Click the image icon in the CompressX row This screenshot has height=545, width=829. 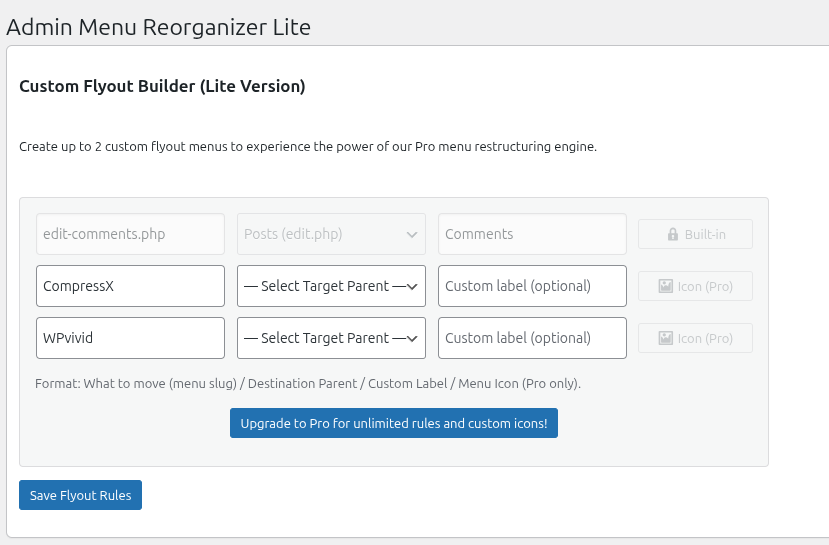coord(666,286)
